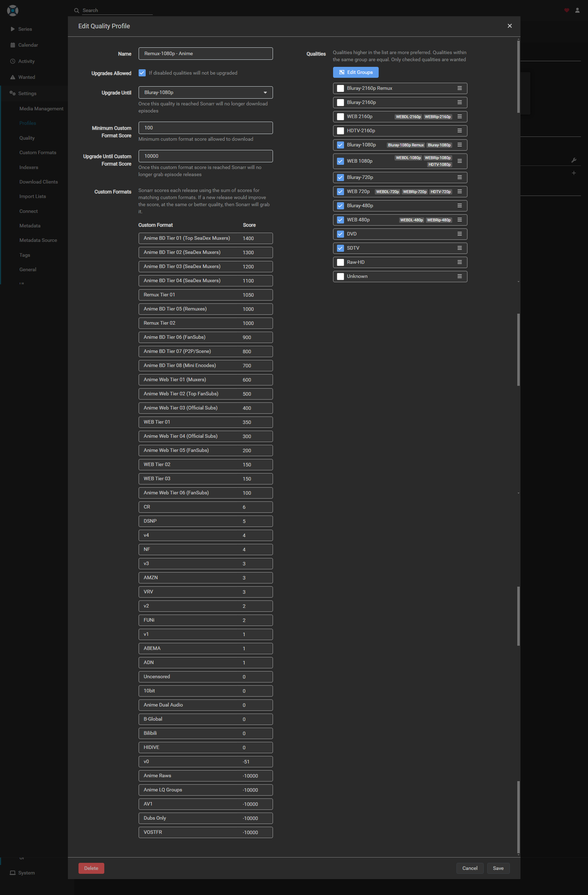The image size is (588, 895).
Task: Click the heart donate icon
Action: point(566,11)
